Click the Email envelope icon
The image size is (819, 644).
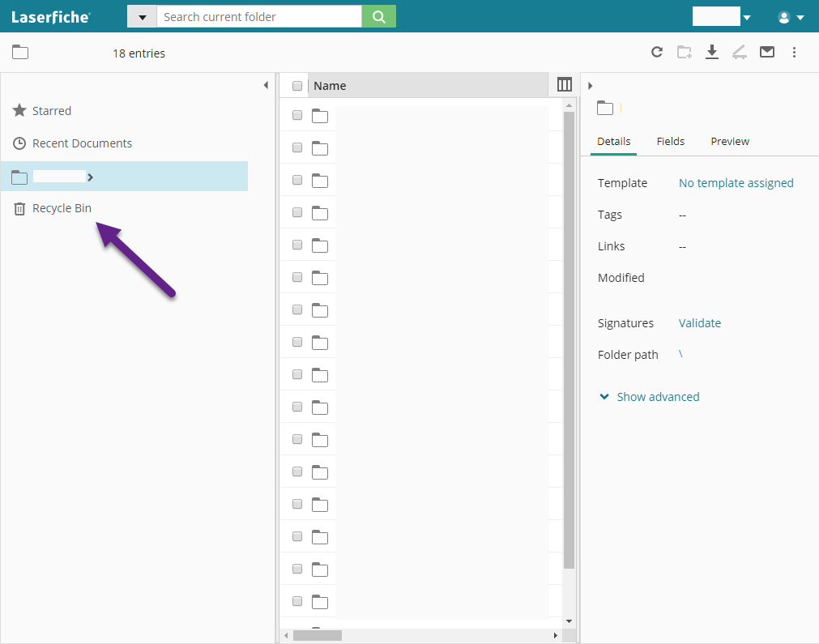pos(767,52)
